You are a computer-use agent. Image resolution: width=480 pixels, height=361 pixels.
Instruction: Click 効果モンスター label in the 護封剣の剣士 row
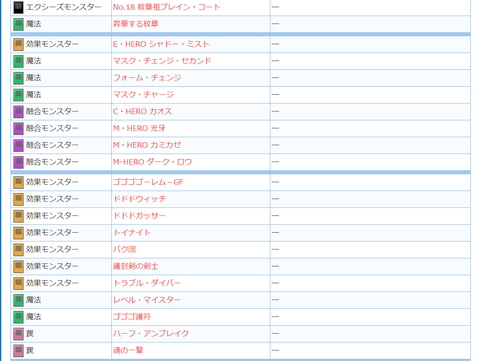(52, 266)
